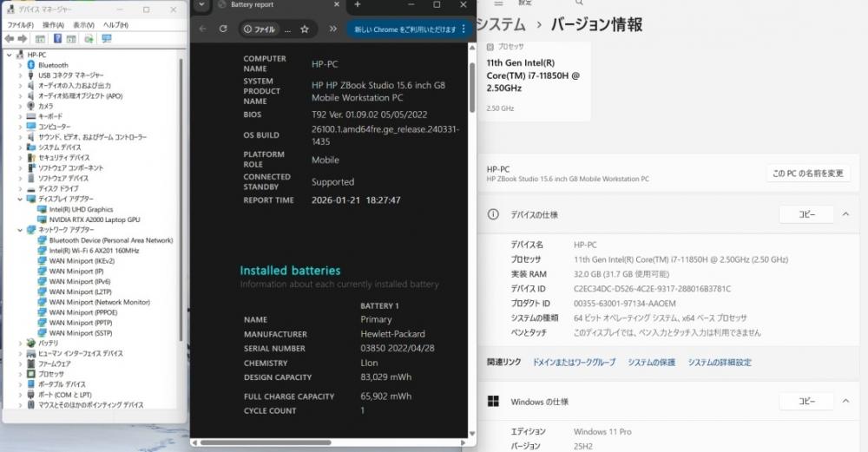Image resolution: width=868 pixels, height=452 pixels.
Task: Select Intel(R) Wi-Fi 6 AX201 160MHz adapter
Action: tap(94, 251)
